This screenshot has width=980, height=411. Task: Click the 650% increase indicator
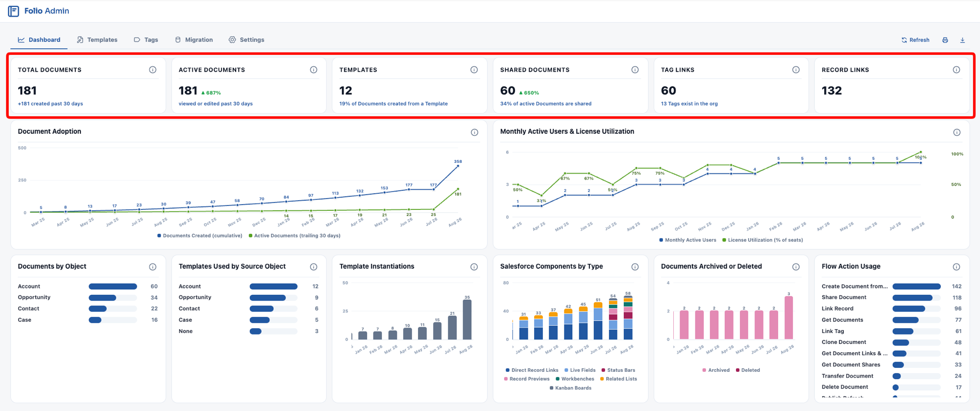[x=529, y=93]
